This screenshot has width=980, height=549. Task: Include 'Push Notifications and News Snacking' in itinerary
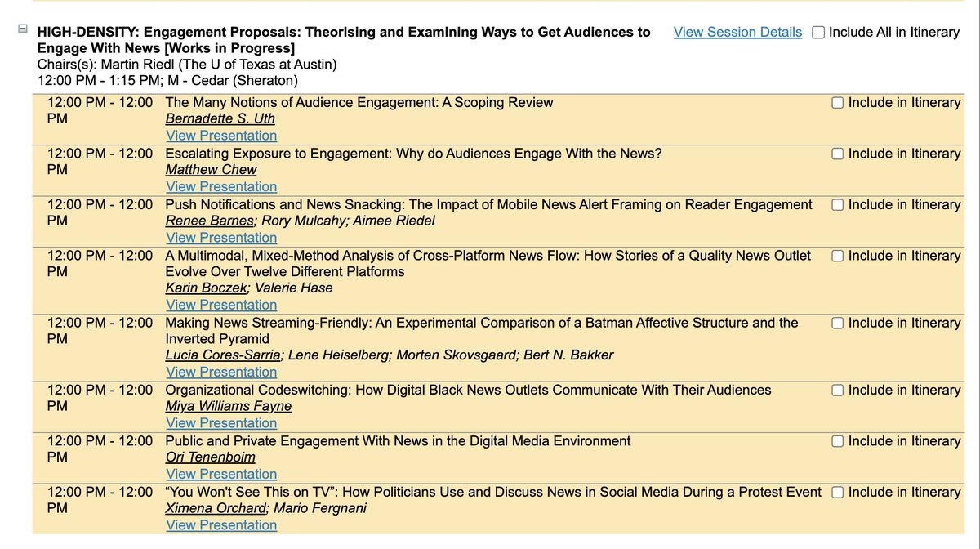[x=838, y=205]
